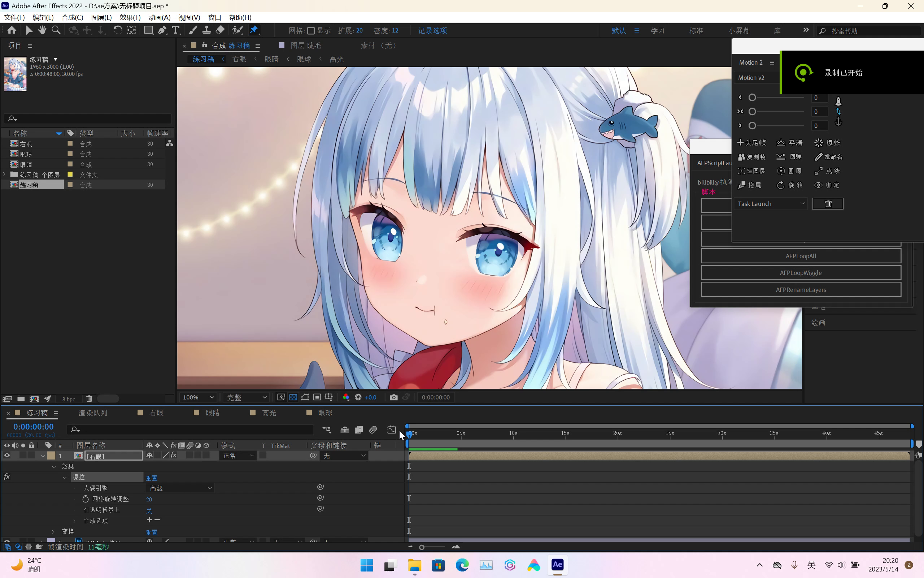Select the Zoom magnifier tool
This screenshot has width=924, height=578.
coord(56,30)
